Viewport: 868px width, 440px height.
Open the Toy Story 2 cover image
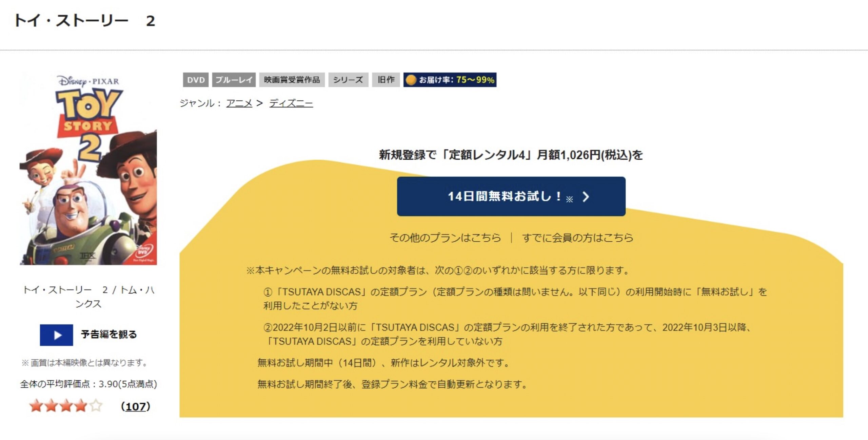pos(88,168)
